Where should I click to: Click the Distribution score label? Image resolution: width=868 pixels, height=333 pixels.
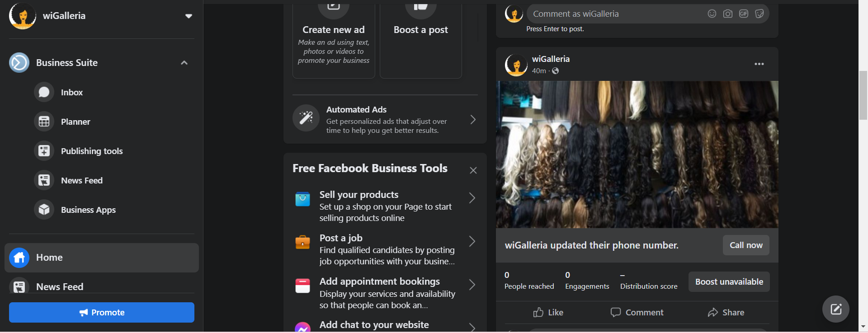point(649,286)
